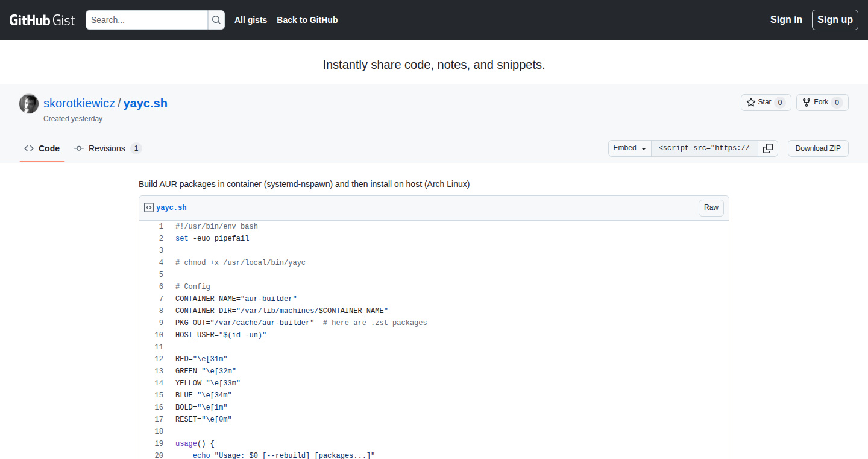The height and width of the screenshot is (459, 868).
Task: Click the # Config comment line
Action: click(193, 286)
